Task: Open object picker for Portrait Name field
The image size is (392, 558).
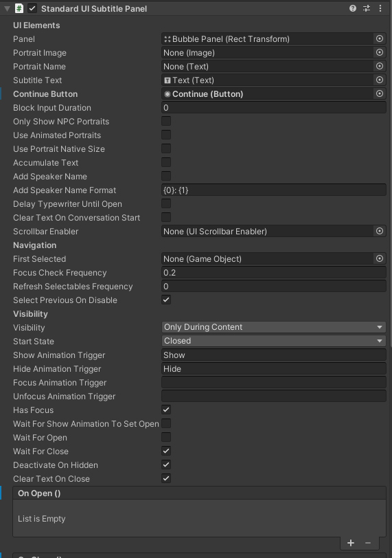Action: 380,66
